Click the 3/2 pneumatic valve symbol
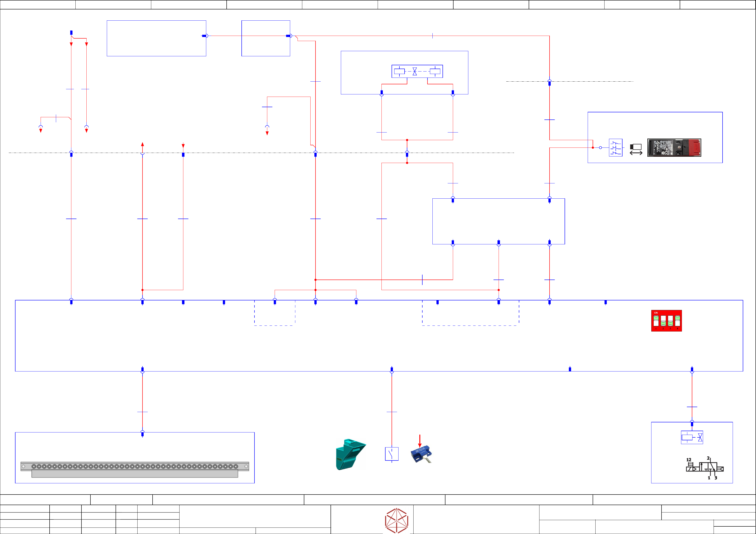 (705, 468)
